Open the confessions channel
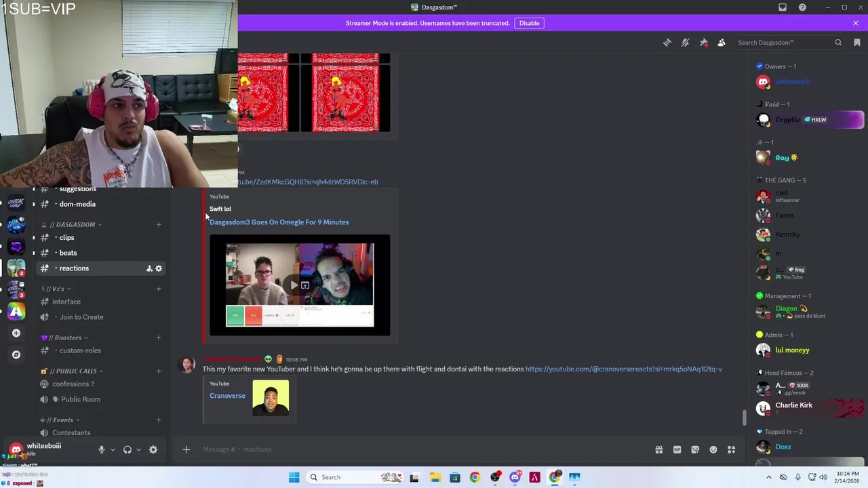868x488 pixels. tap(100, 384)
